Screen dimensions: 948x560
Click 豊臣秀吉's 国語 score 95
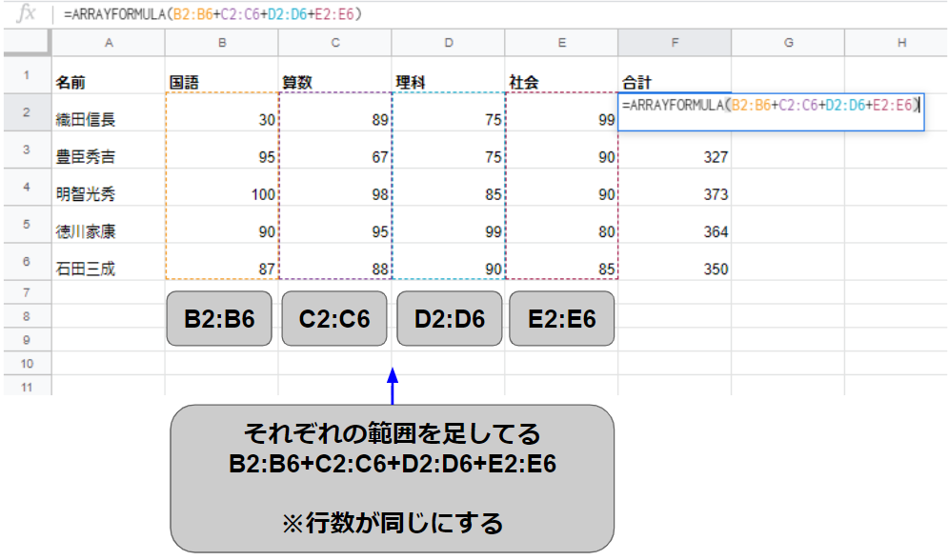pos(222,150)
